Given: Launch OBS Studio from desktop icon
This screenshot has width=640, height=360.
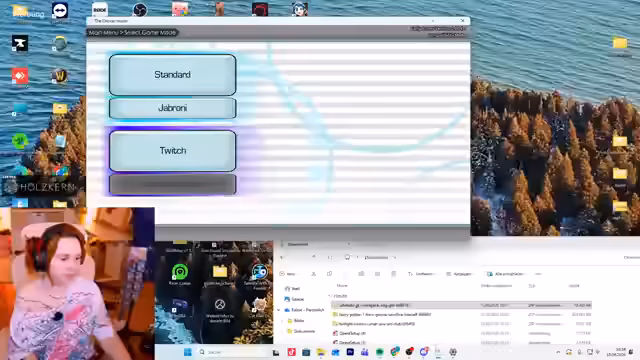Looking at the screenshot, I should [x=140, y=9].
